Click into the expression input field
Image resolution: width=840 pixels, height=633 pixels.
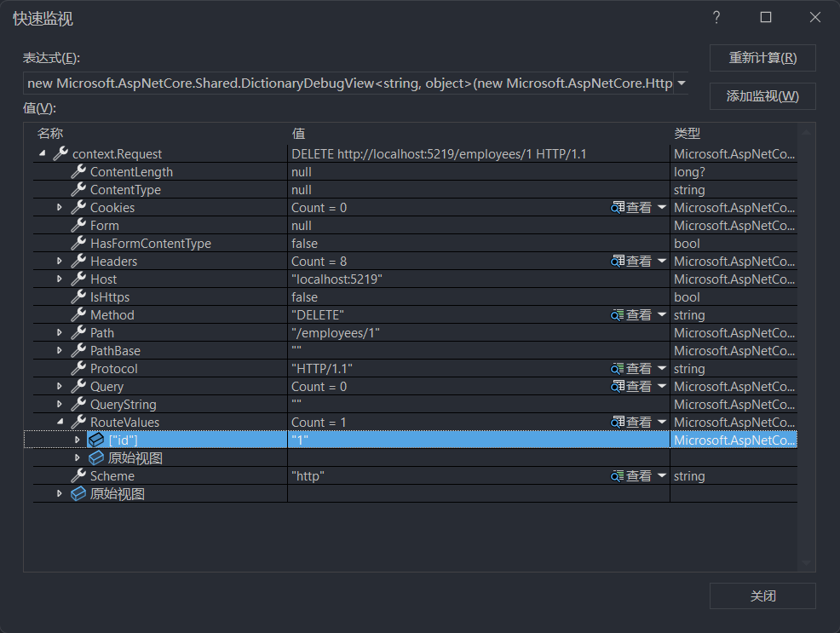[349, 83]
